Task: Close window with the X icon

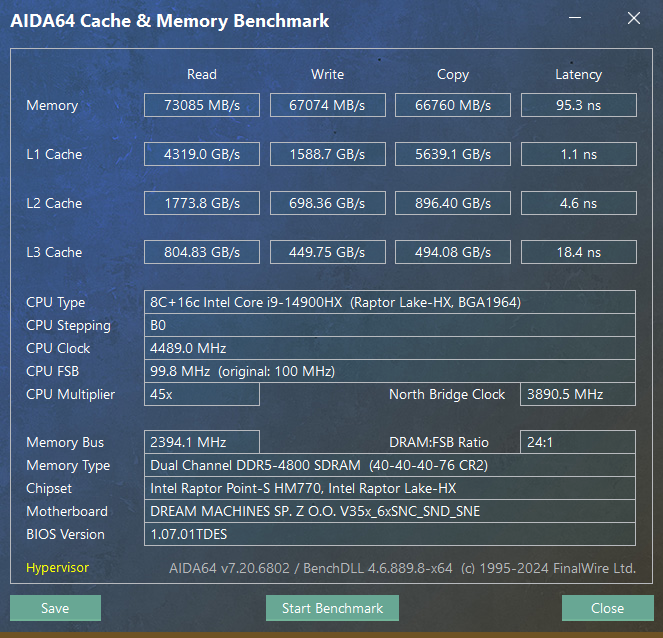Action: pos(634,18)
